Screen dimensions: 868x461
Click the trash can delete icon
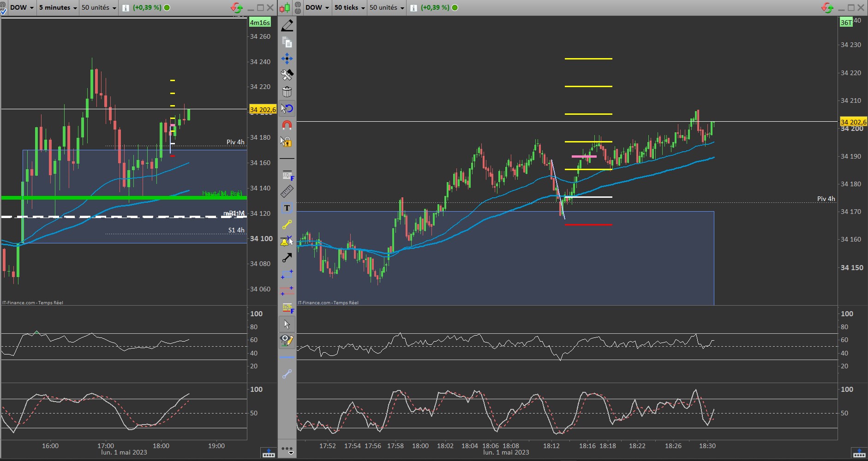click(x=287, y=92)
